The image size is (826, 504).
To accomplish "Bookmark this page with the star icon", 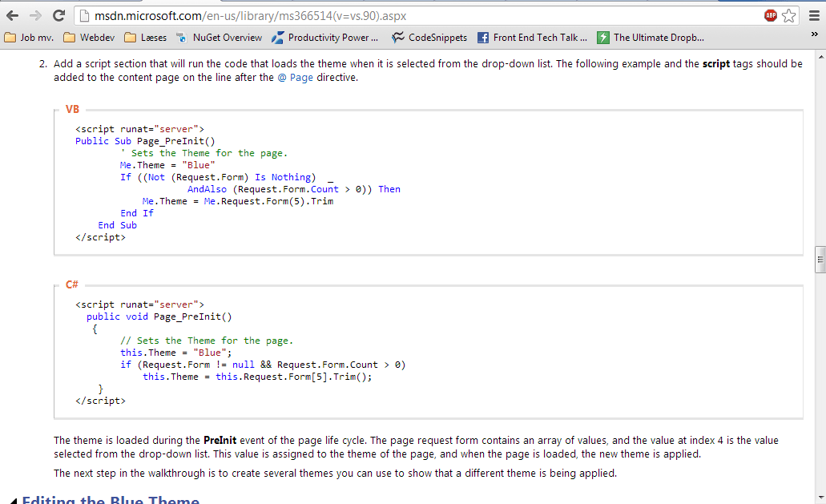I will [788, 16].
